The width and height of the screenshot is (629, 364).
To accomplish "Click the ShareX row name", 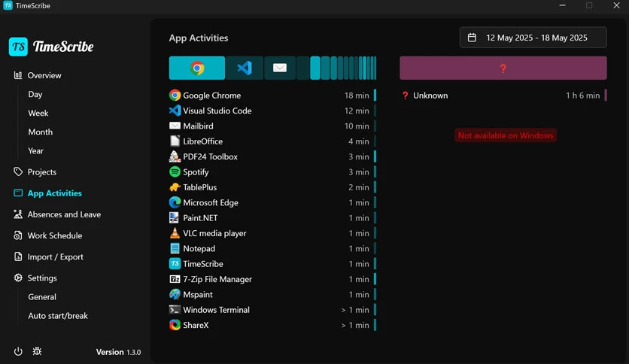I will pos(196,325).
